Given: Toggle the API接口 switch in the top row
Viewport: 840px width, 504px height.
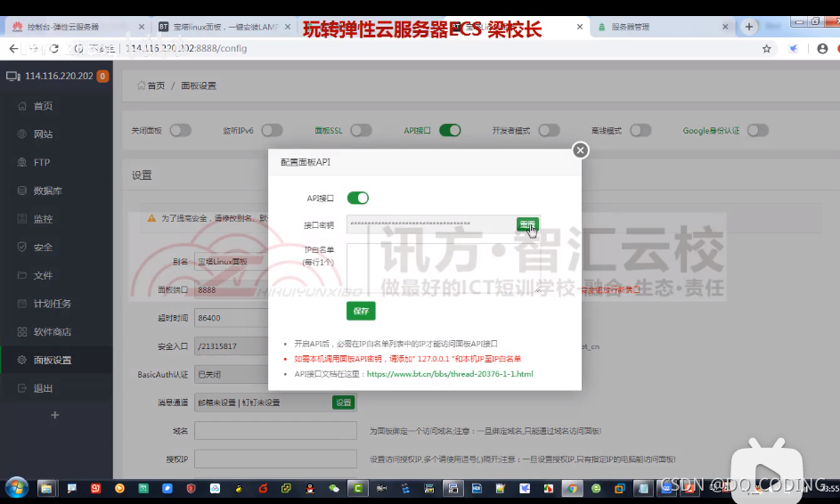Looking at the screenshot, I should coord(450,131).
